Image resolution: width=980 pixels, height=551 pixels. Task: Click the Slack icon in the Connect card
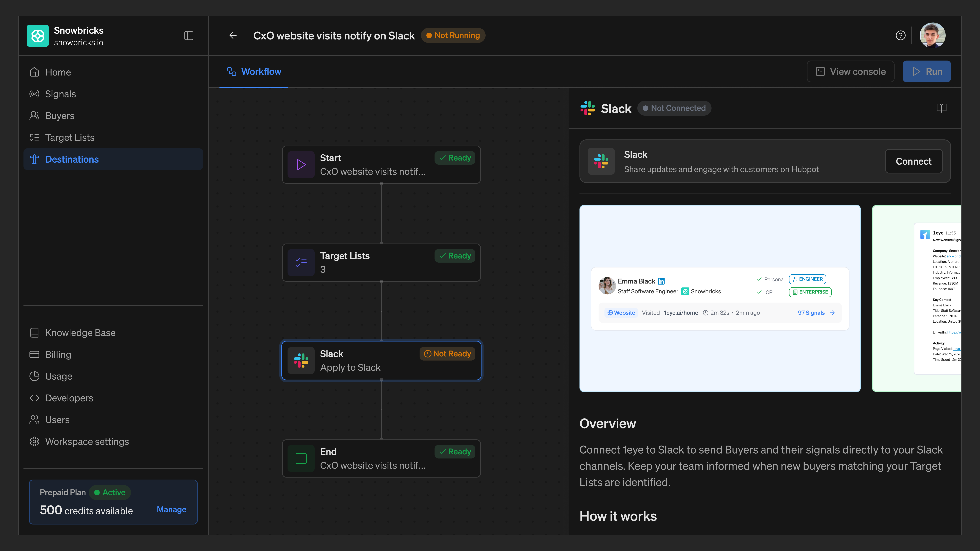click(x=601, y=161)
